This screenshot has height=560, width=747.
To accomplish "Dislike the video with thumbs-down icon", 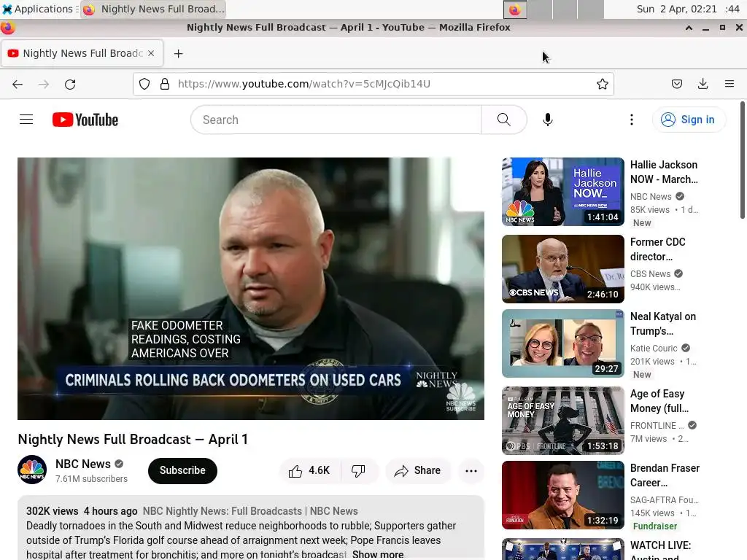I will pyautogui.click(x=358, y=471).
